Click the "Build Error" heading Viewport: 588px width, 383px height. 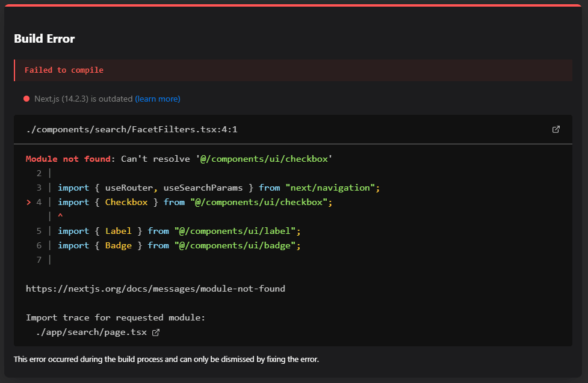pos(45,38)
